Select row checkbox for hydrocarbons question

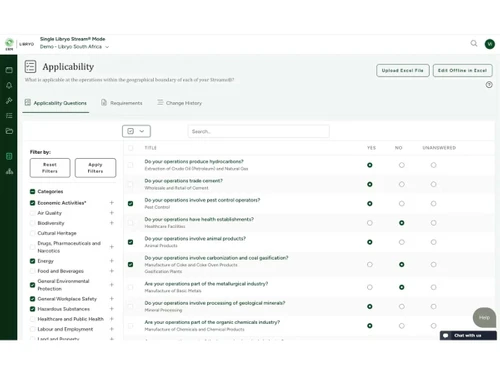pyautogui.click(x=130, y=165)
